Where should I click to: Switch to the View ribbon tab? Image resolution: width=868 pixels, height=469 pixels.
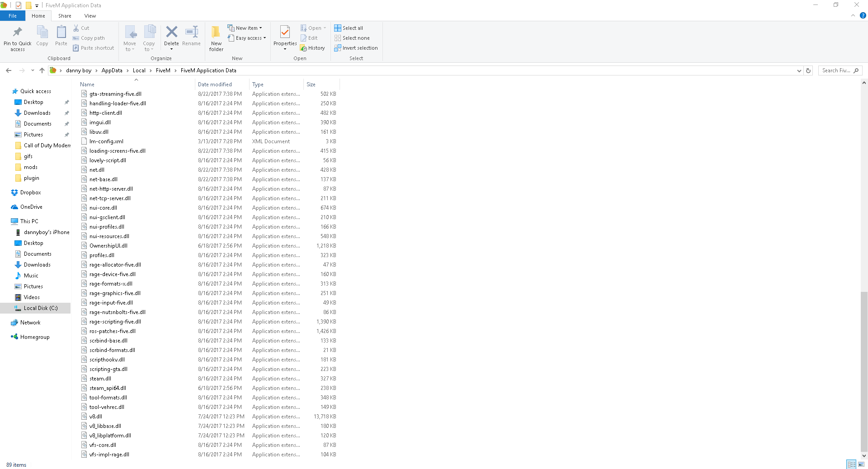[90, 16]
